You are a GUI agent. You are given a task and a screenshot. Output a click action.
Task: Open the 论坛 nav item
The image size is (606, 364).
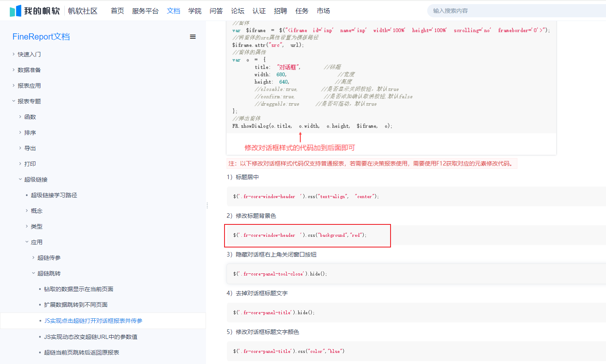pos(238,11)
